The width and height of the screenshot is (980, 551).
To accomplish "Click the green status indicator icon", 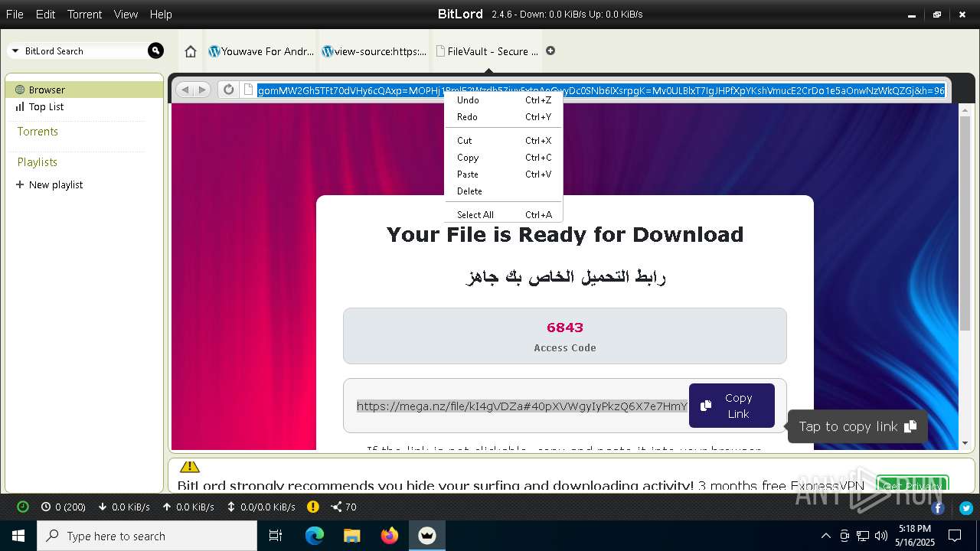I will [23, 507].
